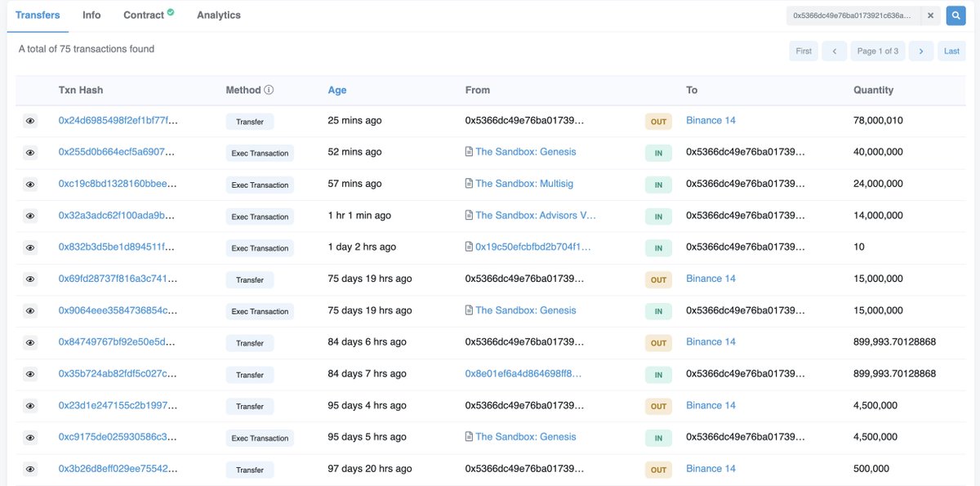Open transaction hash 0x35b724ab82fdf5c027c
The height and width of the screenshot is (486, 980).
pos(118,373)
